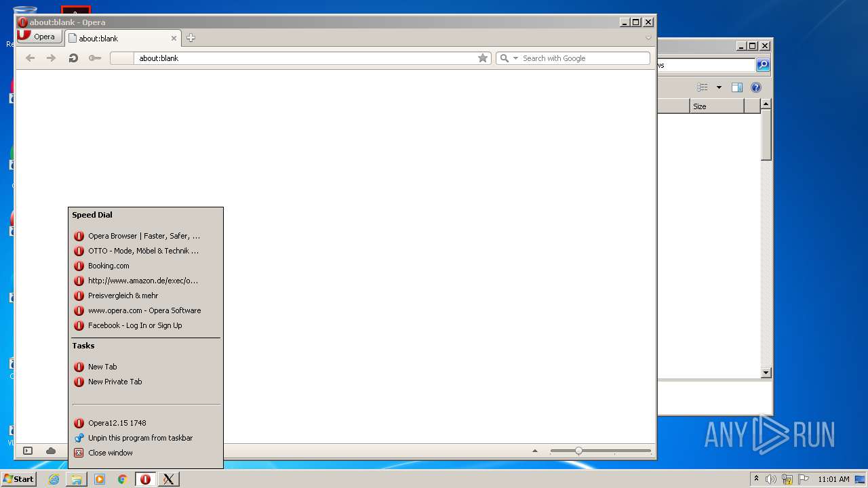Show hidden tray icons arrow
This screenshot has width=868, height=488.
pos(756,479)
